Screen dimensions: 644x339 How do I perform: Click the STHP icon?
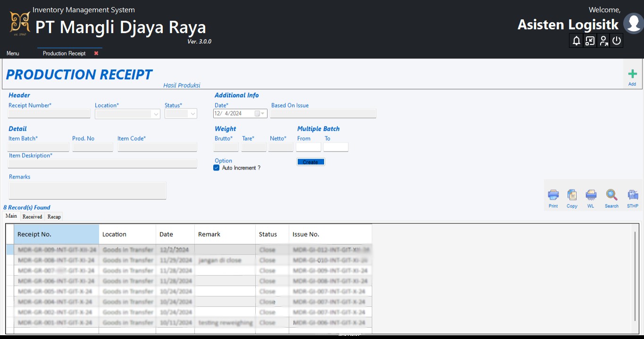(633, 195)
